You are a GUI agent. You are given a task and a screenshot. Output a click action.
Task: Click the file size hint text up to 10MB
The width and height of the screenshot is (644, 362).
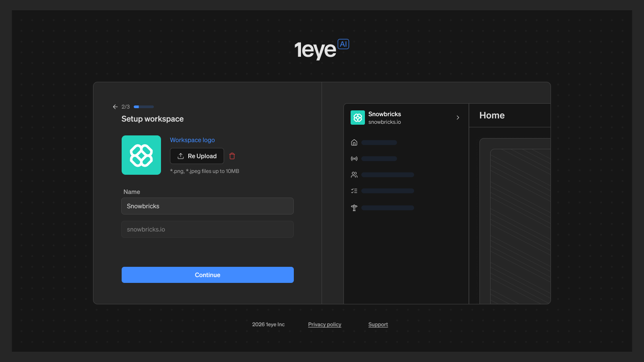205,171
